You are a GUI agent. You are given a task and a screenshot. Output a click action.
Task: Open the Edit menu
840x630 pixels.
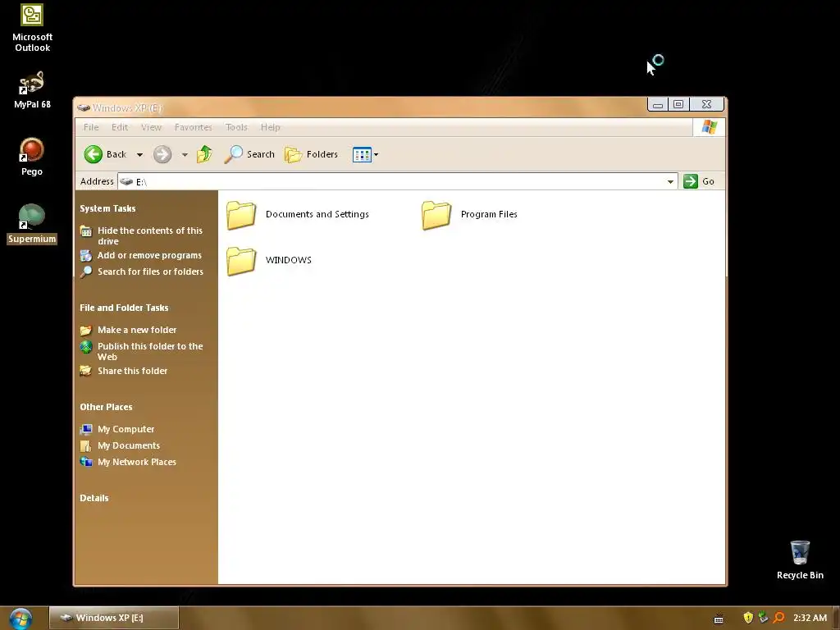120,127
